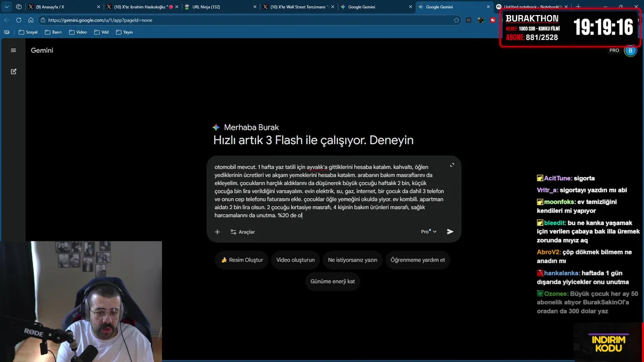View site info lock icon in address bar
Viewport: 644px width, 362px height.
pos(43,20)
